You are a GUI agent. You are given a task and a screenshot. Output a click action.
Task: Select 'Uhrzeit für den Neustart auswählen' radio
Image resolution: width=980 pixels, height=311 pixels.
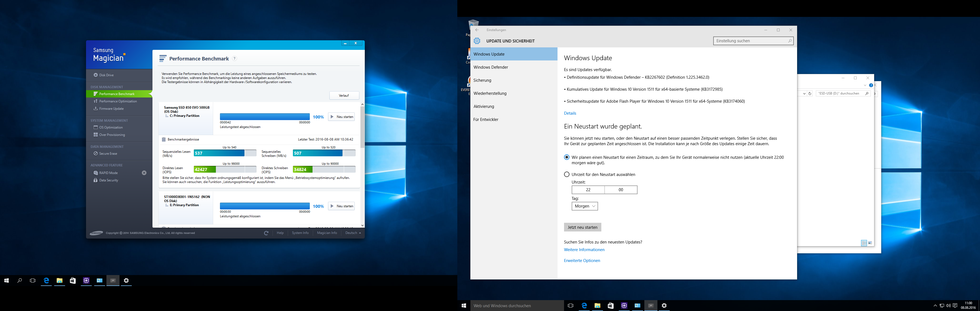pos(567,174)
